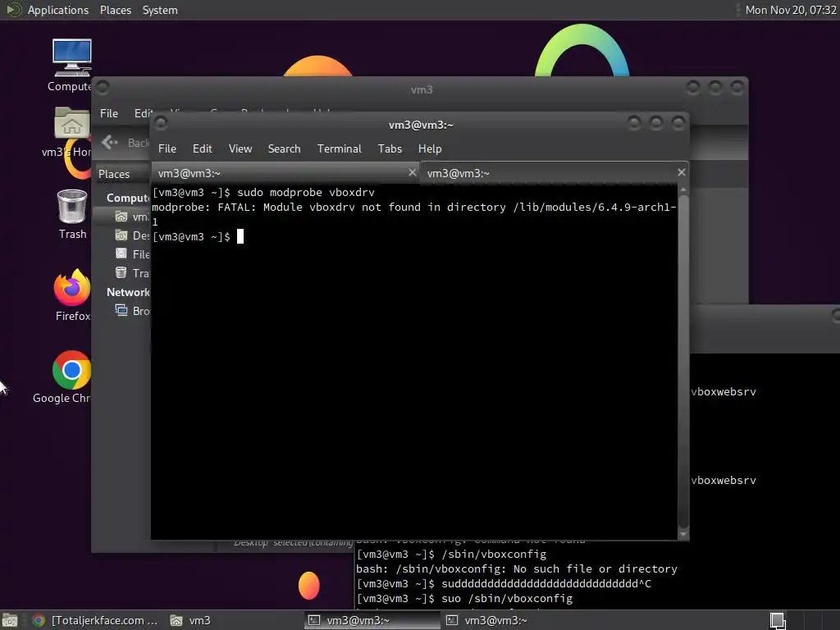This screenshot has height=630, width=840.
Task: Click the main menu icon beside Applications
Action: [x=13, y=10]
